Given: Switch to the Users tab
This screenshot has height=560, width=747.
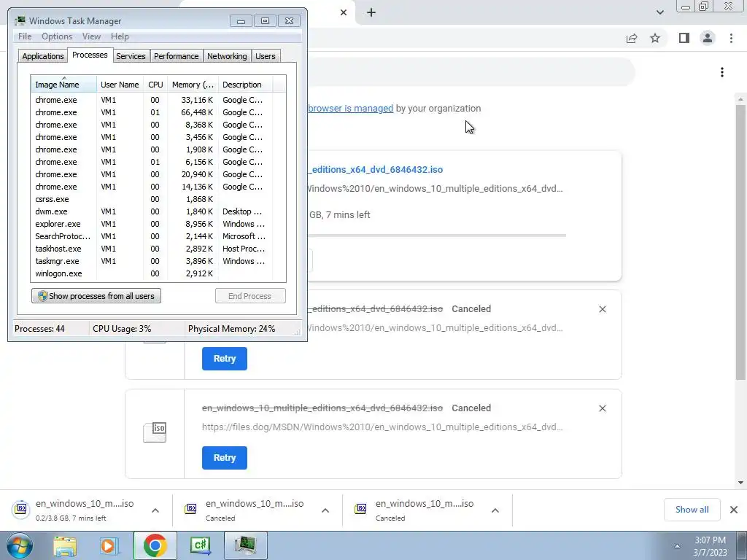Looking at the screenshot, I should pyautogui.click(x=266, y=56).
